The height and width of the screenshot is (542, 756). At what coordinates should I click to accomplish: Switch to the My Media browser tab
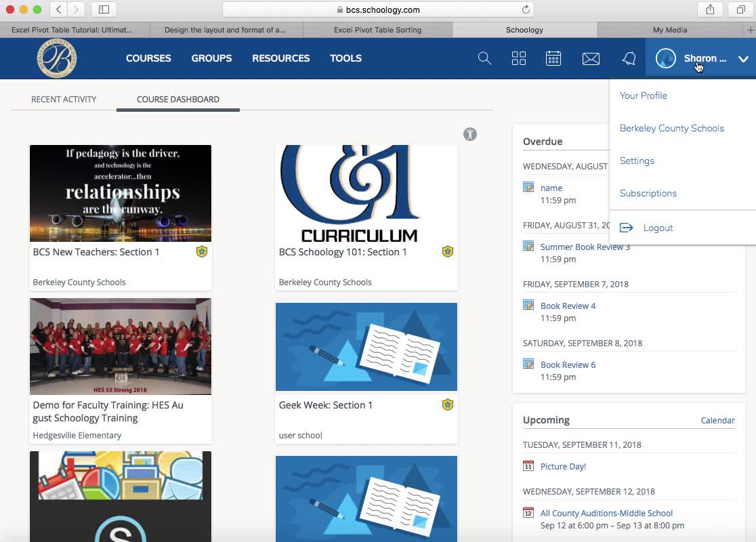click(670, 30)
